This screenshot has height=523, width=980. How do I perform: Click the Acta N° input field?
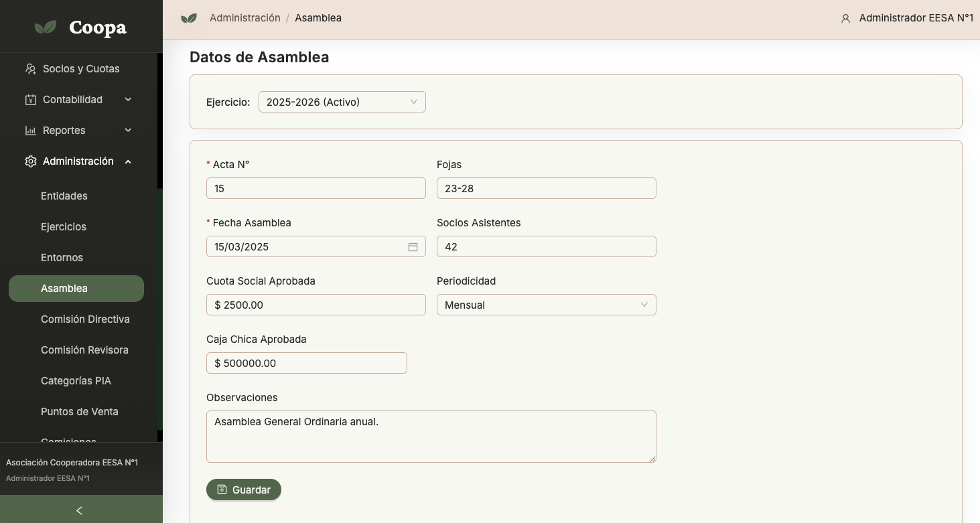click(316, 188)
